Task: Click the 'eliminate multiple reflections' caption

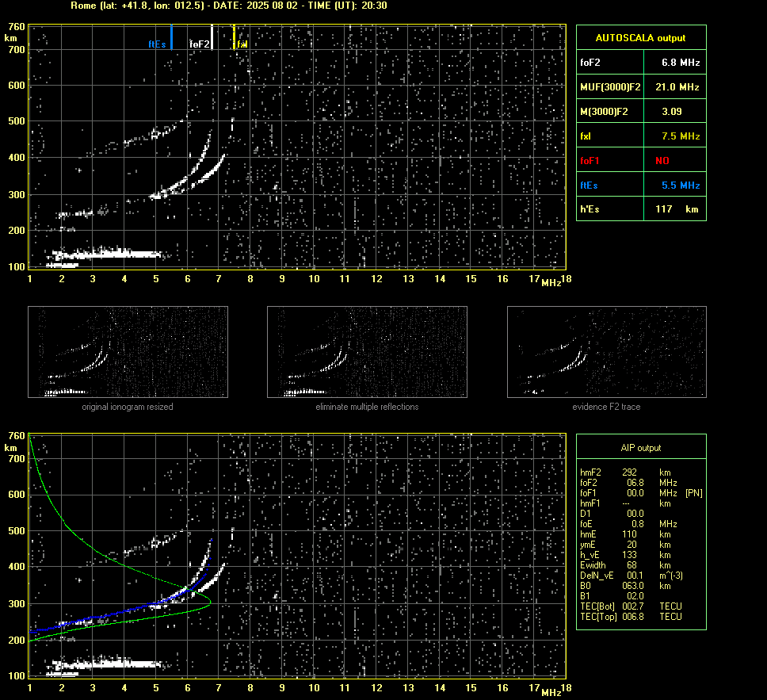Action: click(367, 407)
